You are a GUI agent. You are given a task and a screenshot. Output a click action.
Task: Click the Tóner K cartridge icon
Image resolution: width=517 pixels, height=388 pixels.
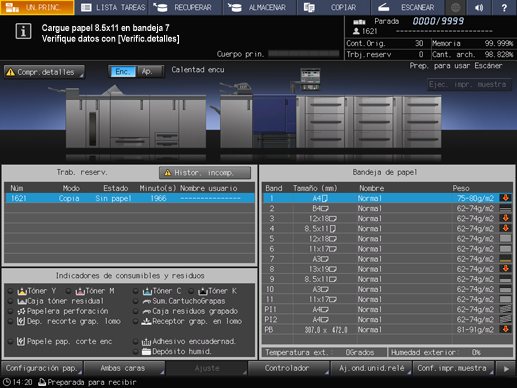click(x=203, y=291)
